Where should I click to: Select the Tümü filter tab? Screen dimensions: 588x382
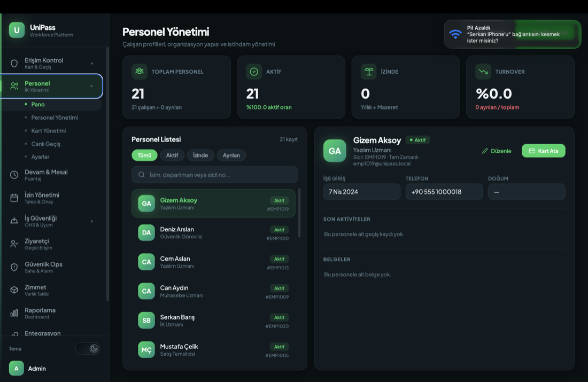point(144,155)
